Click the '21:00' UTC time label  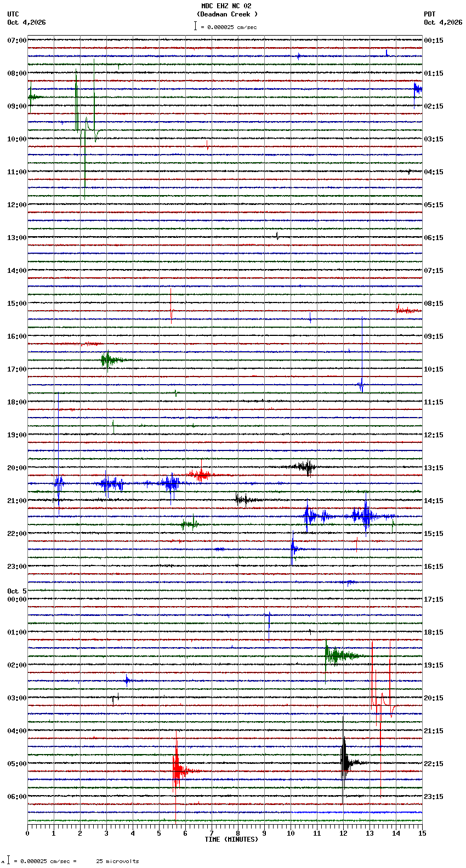tap(17, 501)
